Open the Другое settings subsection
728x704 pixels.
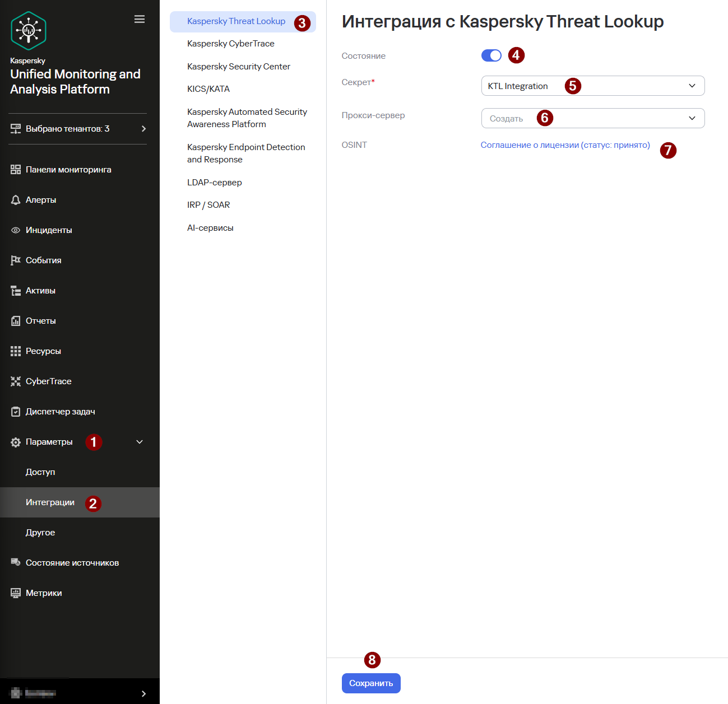[x=40, y=533]
